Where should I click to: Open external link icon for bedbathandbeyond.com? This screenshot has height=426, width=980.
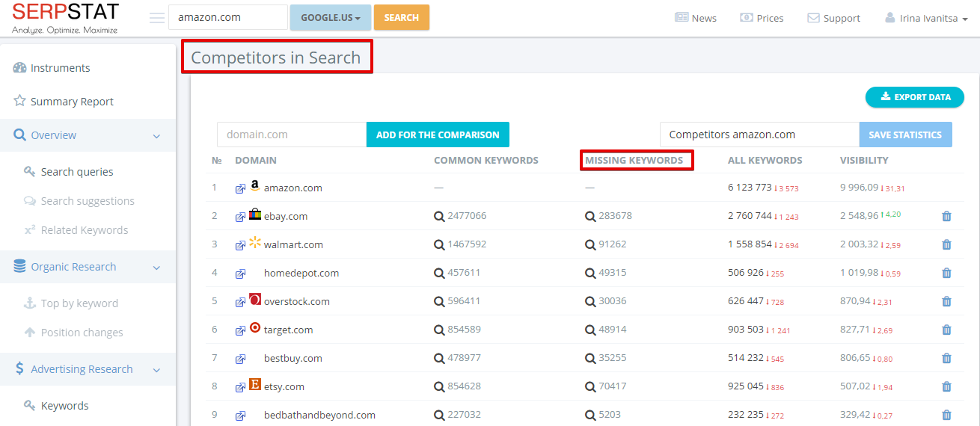tap(240, 416)
